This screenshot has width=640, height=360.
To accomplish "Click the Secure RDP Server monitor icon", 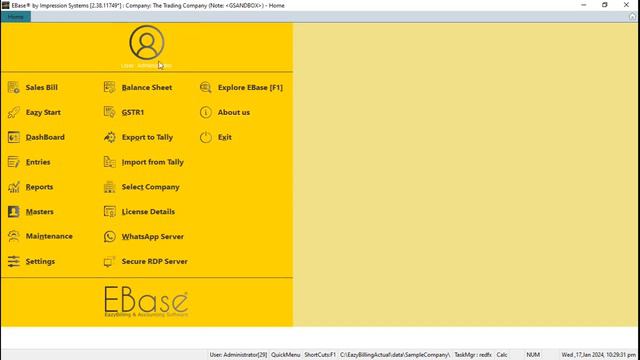I will 109,261.
